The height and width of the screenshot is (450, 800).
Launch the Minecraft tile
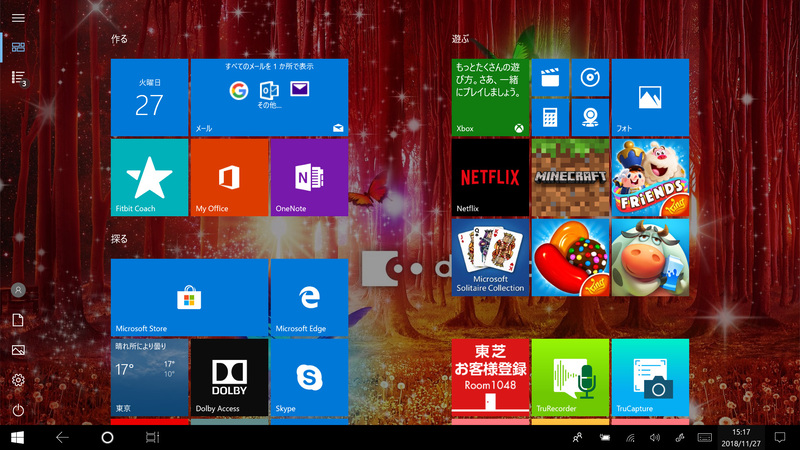570,178
